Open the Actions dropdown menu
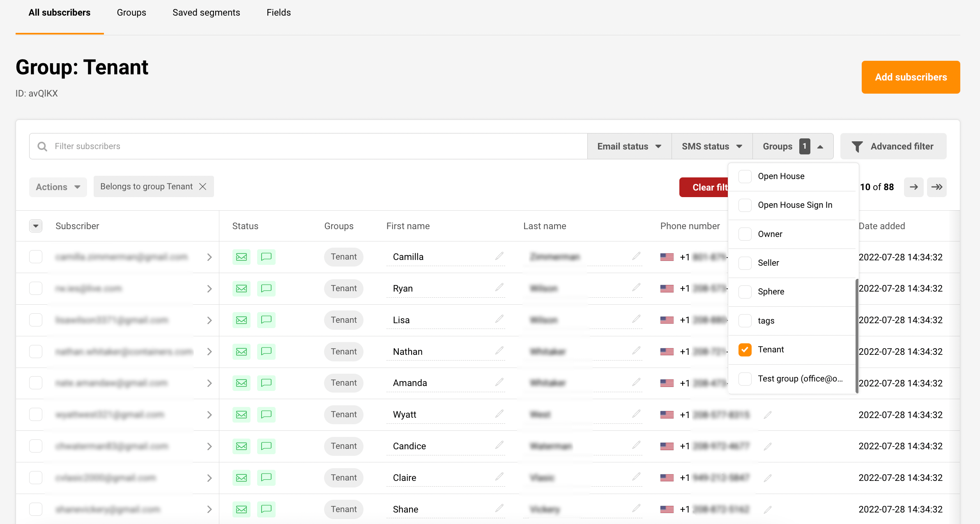 point(58,187)
